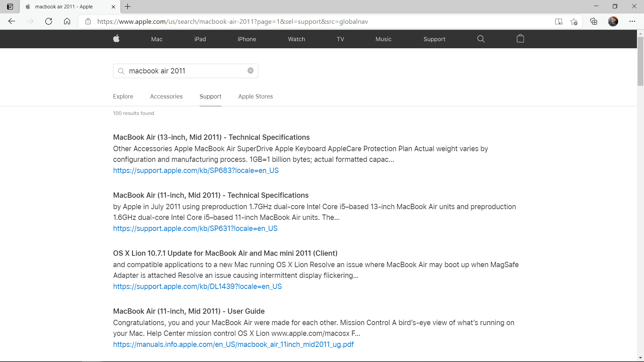Image resolution: width=644 pixels, height=362 pixels.
Task: Open the Collections icon
Action: [594, 21]
